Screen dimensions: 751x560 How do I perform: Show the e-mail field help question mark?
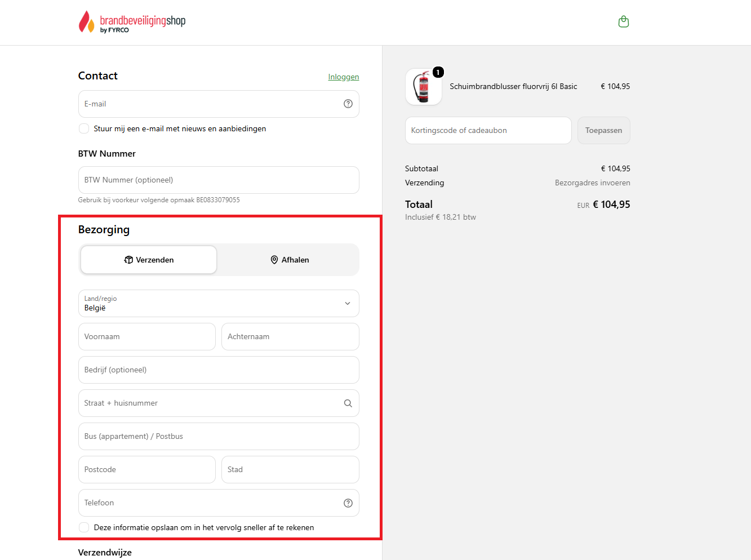[x=348, y=104]
